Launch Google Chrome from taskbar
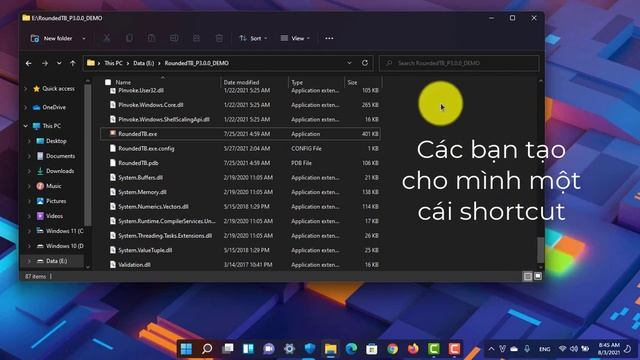 392,349
